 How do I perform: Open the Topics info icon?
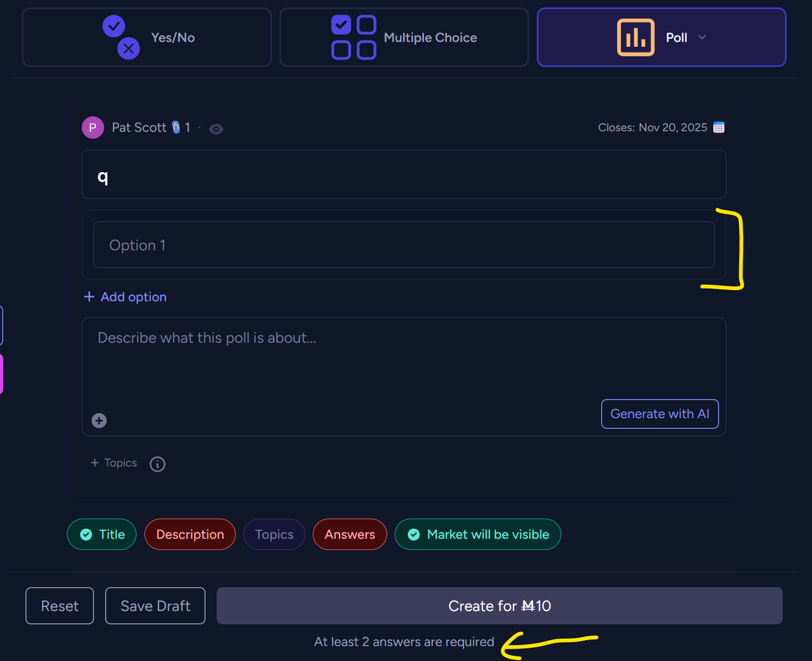[x=158, y=464]
